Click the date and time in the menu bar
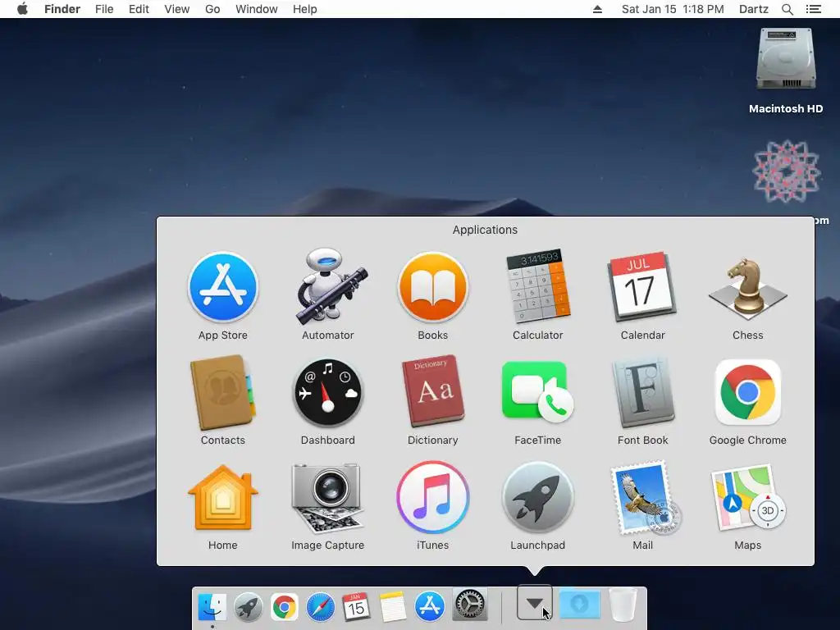The width and height of the screenshot is (840, 630). (x=673, y=9)
